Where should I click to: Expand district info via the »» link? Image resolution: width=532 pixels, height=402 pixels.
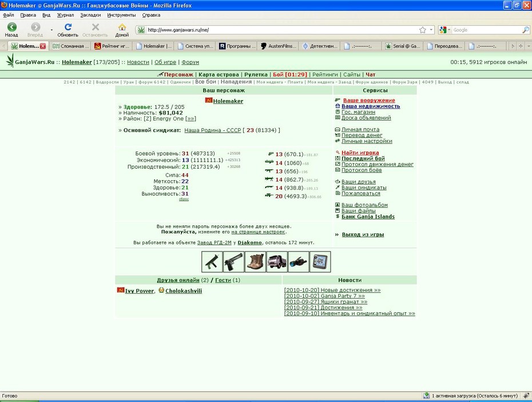(x=191, y=119)
